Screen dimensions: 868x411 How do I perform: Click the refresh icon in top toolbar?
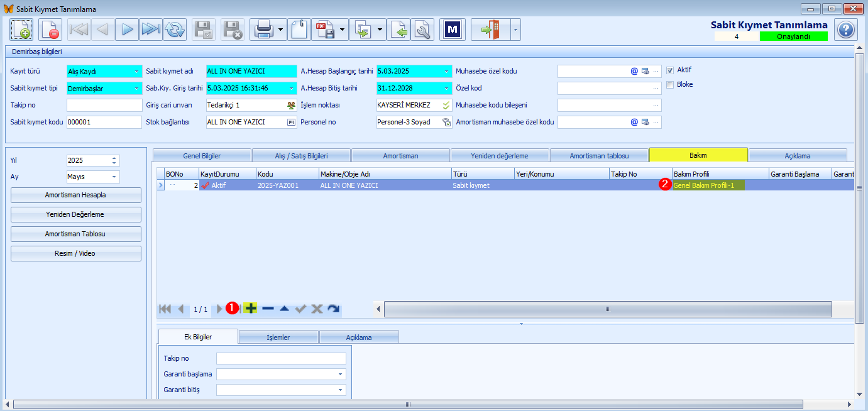tap(175, 30)
